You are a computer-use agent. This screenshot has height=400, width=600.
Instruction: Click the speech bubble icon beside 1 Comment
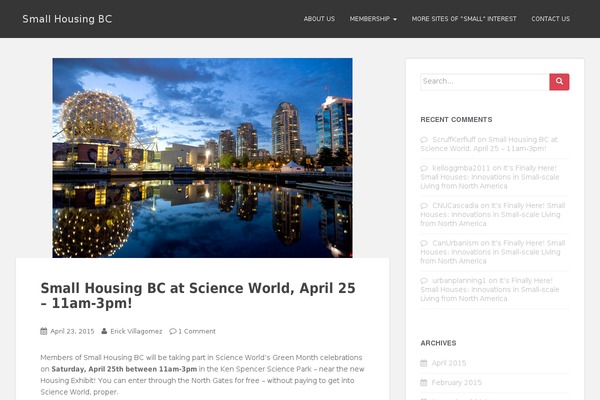173,331
